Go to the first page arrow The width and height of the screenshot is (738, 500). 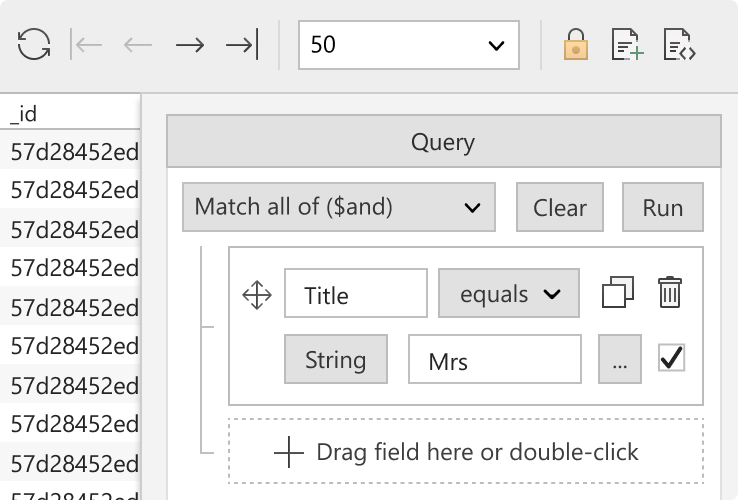[87, 45]
